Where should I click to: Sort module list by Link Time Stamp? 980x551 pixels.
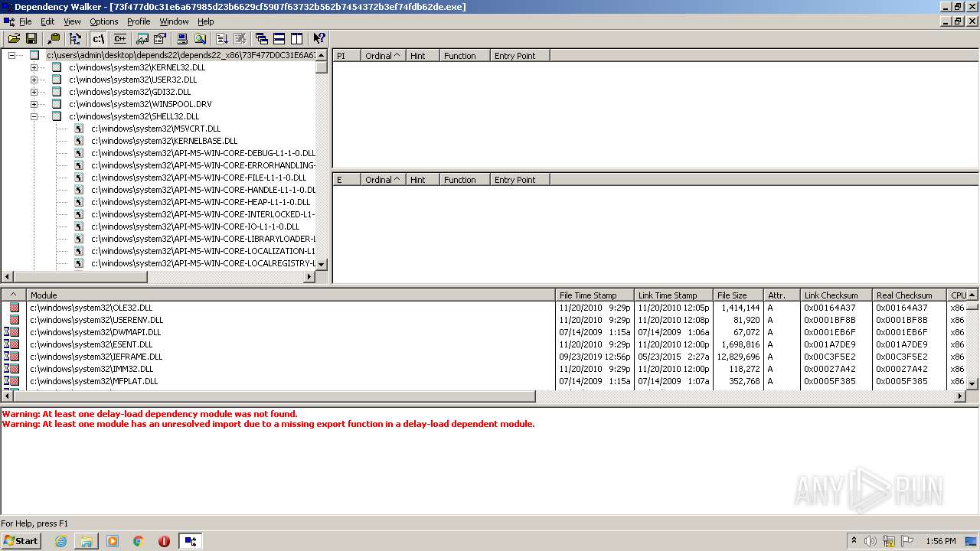click(x=674, y=295)
